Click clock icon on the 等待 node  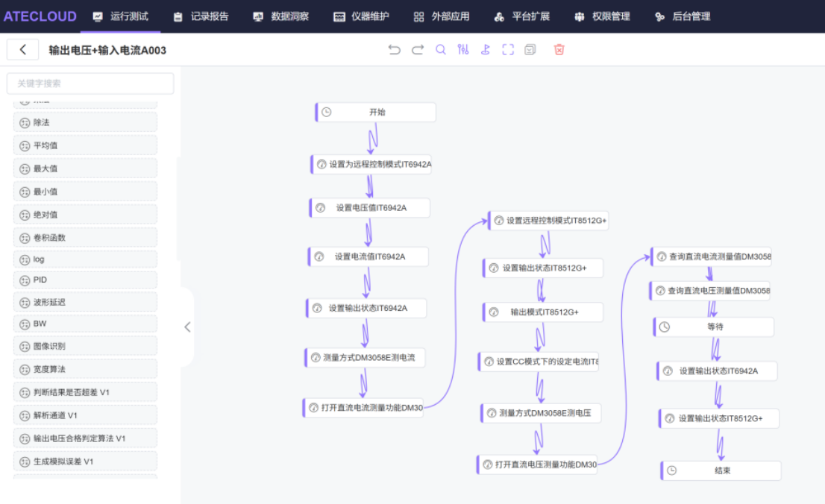click(665, 327)
